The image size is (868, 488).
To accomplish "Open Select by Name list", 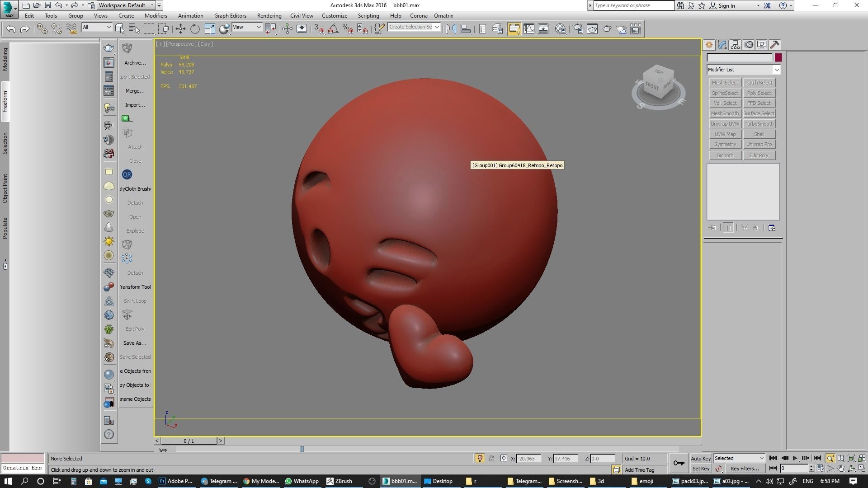I will tap(134, 29).
